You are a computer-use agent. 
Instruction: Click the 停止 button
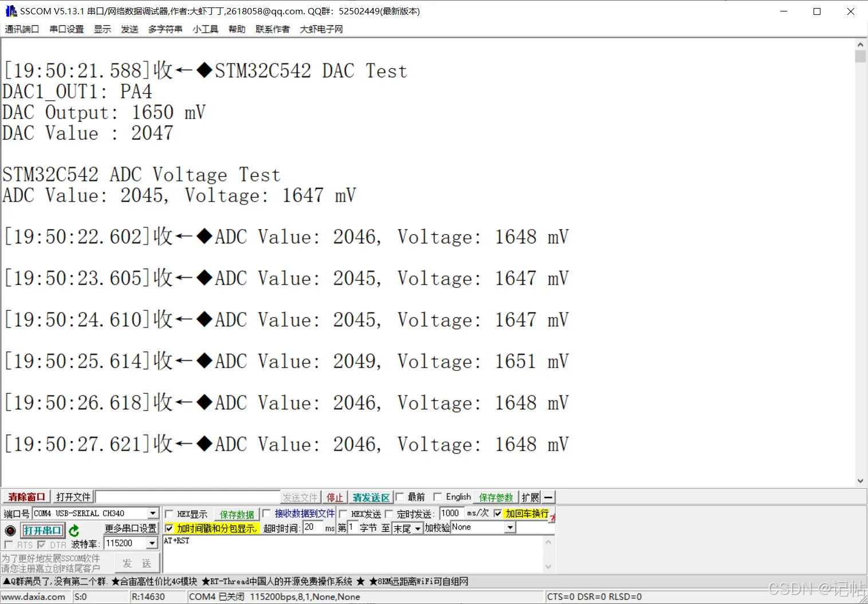[335, 498]
